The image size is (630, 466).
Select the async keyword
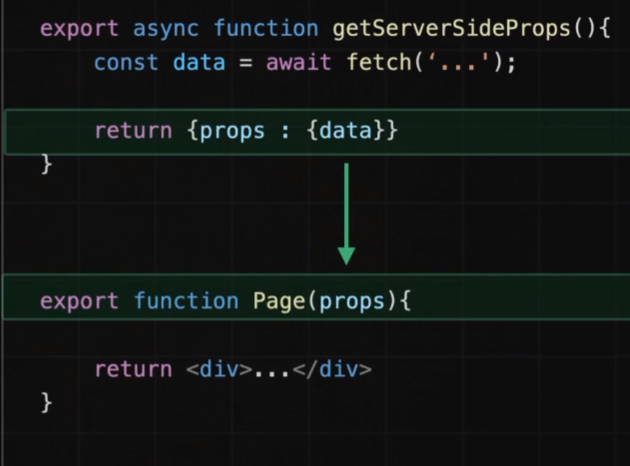166,30
